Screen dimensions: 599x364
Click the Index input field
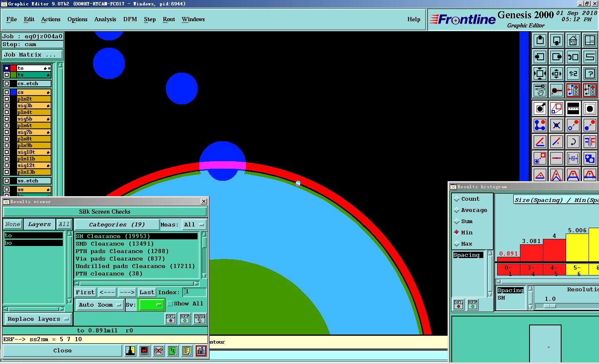pyautogui.click(x=195, y=292)
